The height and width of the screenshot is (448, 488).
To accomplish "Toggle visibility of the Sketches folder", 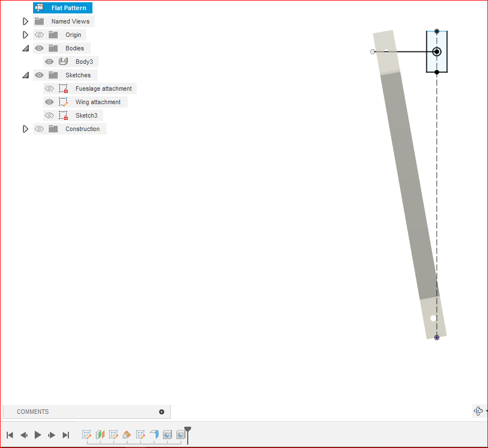I will [39, 75].
